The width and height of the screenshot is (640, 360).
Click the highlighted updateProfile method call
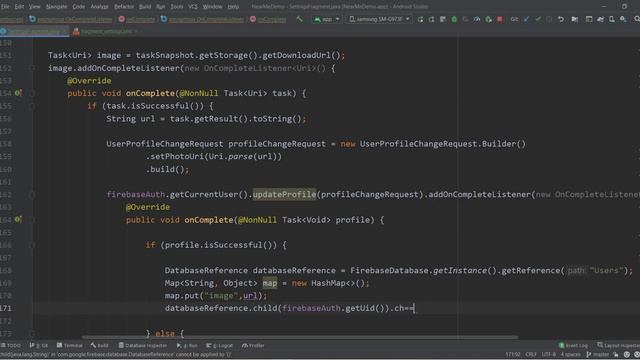[x=284, y=195]
